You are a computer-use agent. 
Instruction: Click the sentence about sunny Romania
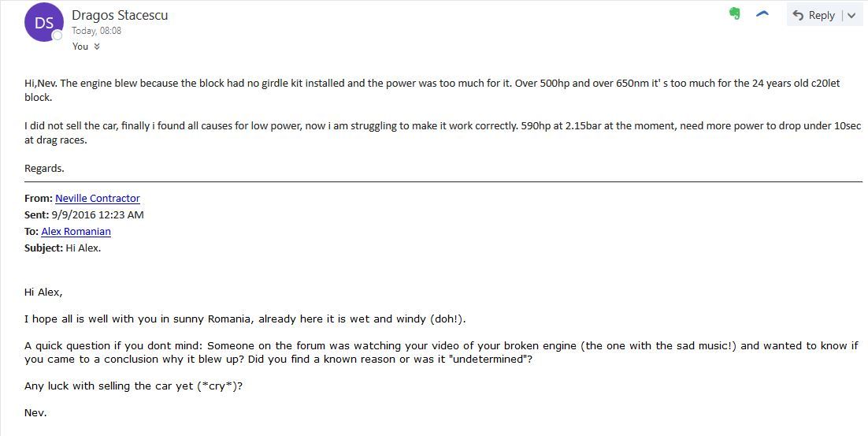[x=245, y=319]
